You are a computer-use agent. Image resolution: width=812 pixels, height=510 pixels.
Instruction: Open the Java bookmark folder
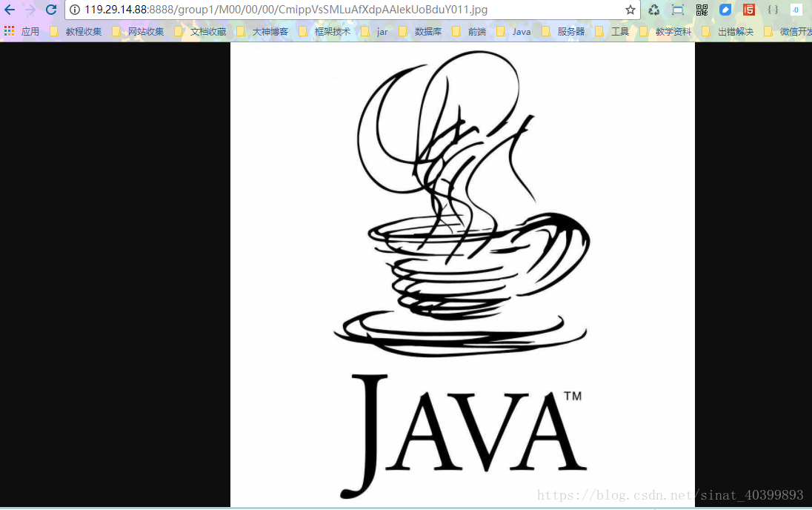(513, 32)
